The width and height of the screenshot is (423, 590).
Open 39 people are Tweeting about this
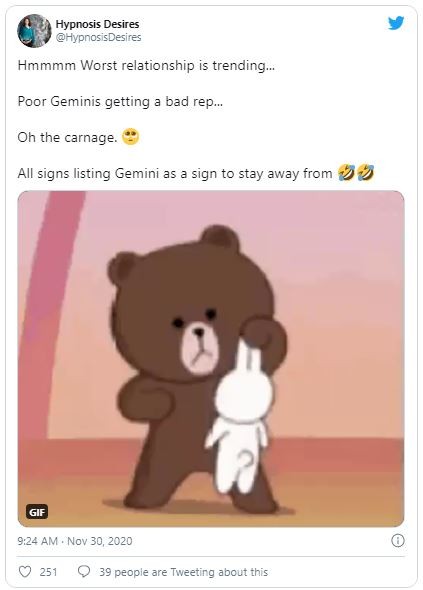pos(183,572)
